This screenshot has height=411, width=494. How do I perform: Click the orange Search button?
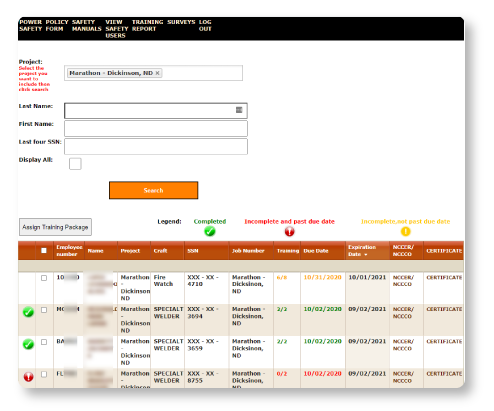[x=153, y=190]
